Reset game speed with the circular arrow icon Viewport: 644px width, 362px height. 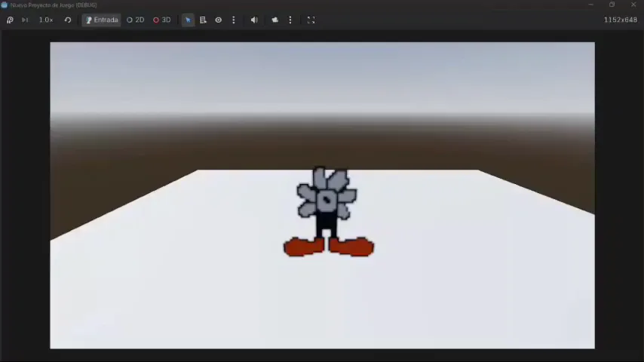[x=68, y=20]
